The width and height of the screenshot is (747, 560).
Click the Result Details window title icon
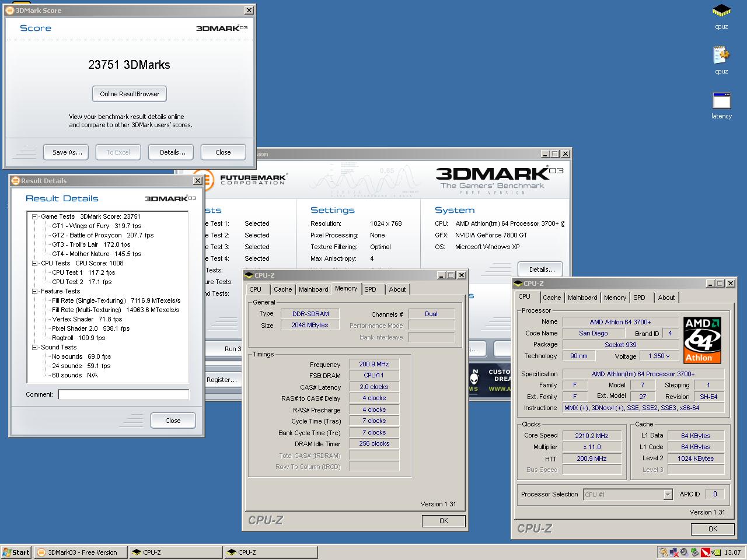pyautogui.click(x=16, y=181)
